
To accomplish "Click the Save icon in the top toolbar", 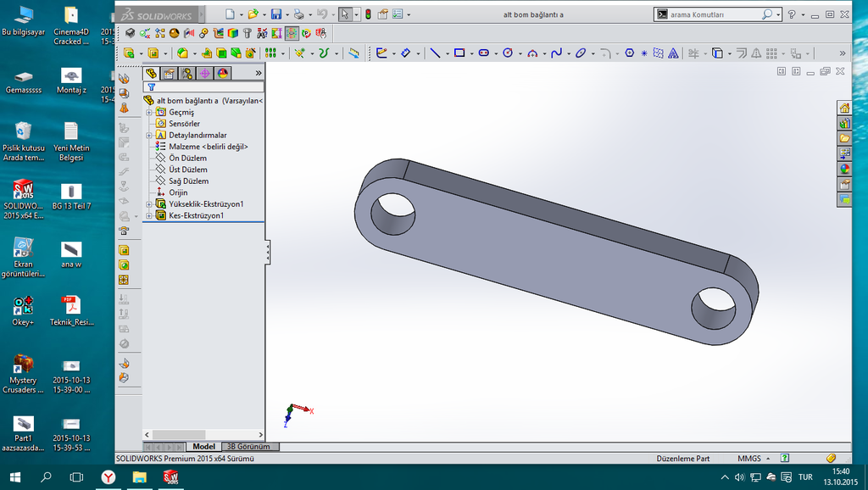I will pos(275,14).
